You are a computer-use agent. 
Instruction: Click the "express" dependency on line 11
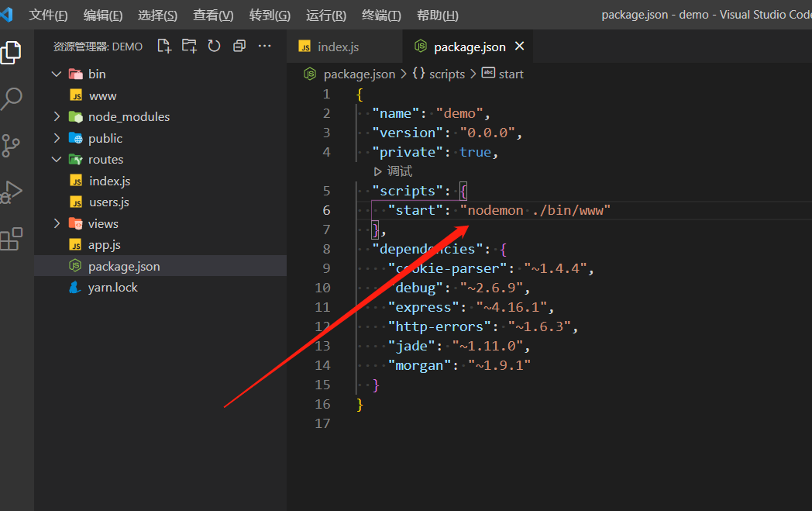424,307
